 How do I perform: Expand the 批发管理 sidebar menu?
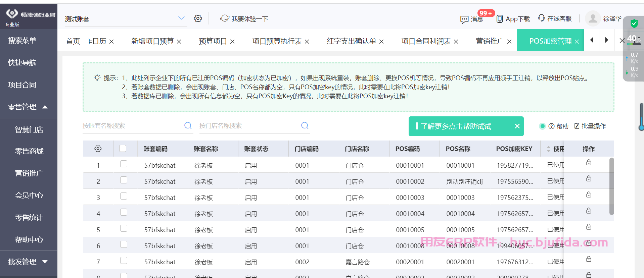point(45,262)
